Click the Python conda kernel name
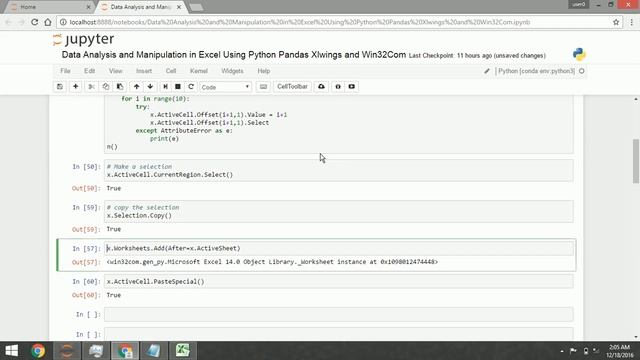This screenshot has height=360, width=640. point(536,71)
